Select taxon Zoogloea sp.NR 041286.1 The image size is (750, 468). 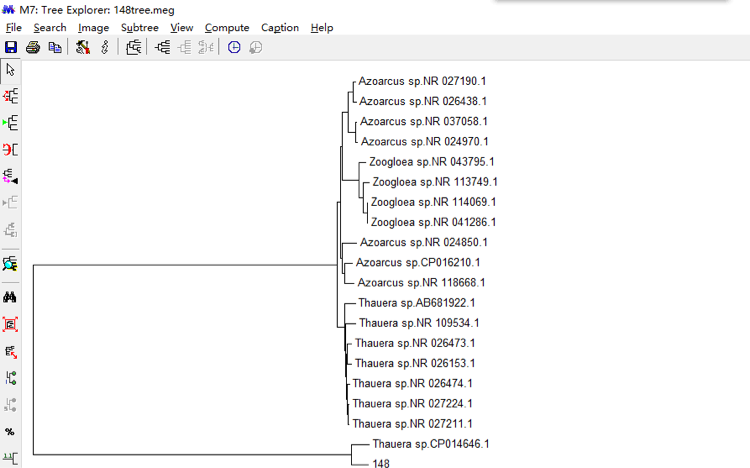[x=433, y=222]
